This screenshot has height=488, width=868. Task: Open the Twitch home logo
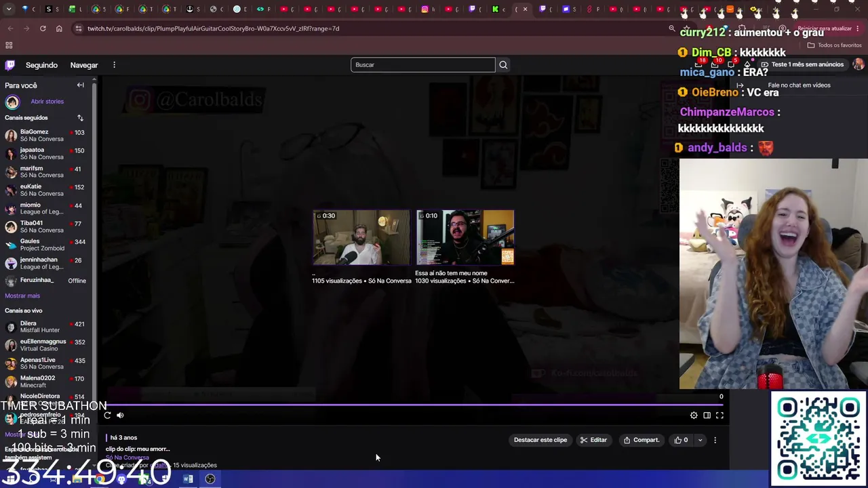[x=9, y=65]
